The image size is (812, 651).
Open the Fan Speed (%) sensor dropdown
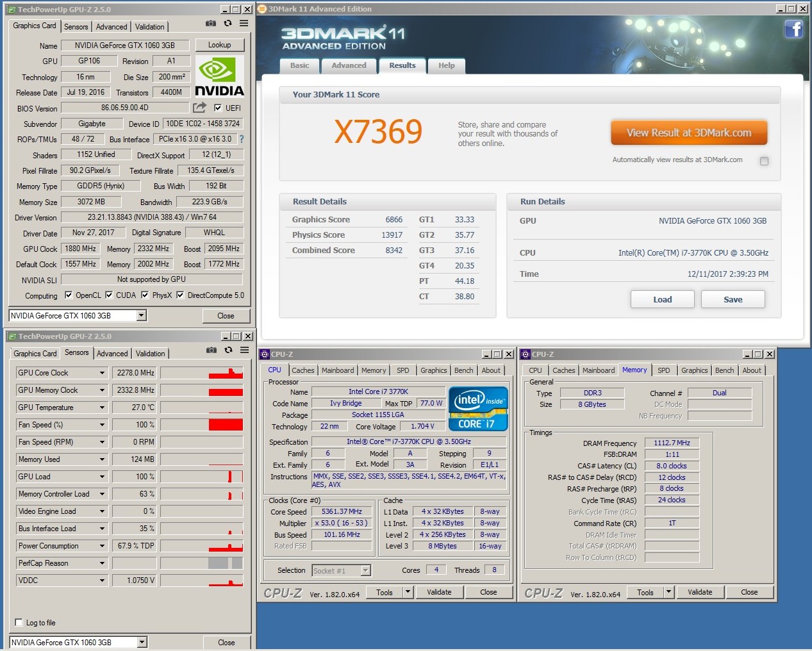102,425
